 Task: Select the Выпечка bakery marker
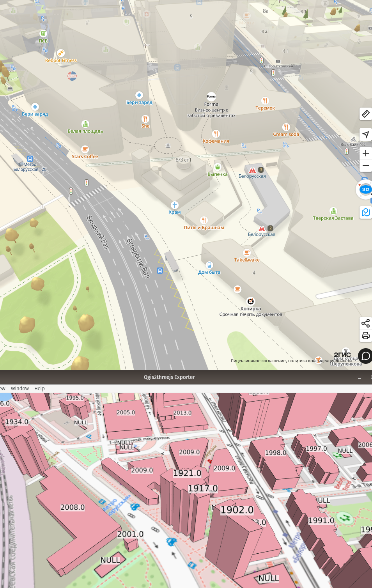coord(218,167)
